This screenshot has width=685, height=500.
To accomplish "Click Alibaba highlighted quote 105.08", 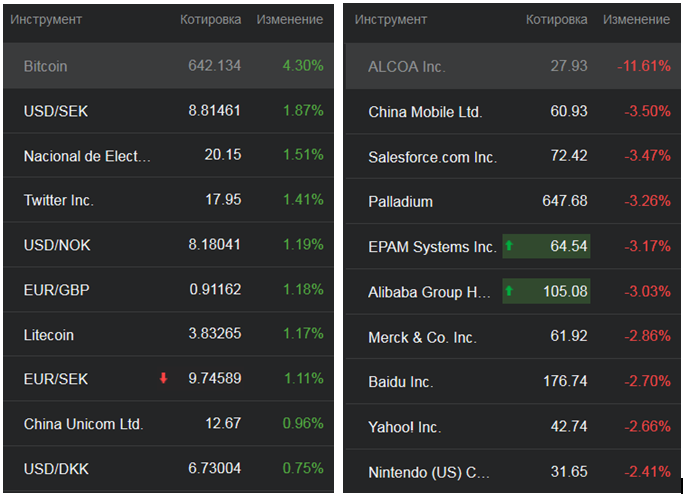I will click(x=565, y=291).
